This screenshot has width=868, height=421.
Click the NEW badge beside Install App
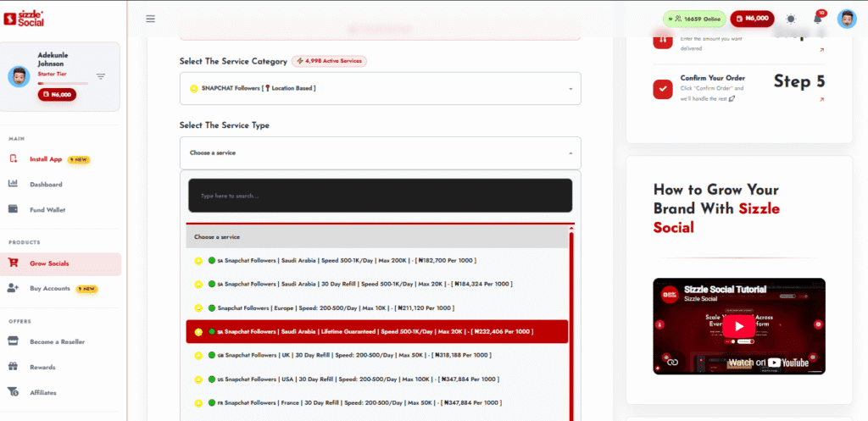[x=79, y=159]
